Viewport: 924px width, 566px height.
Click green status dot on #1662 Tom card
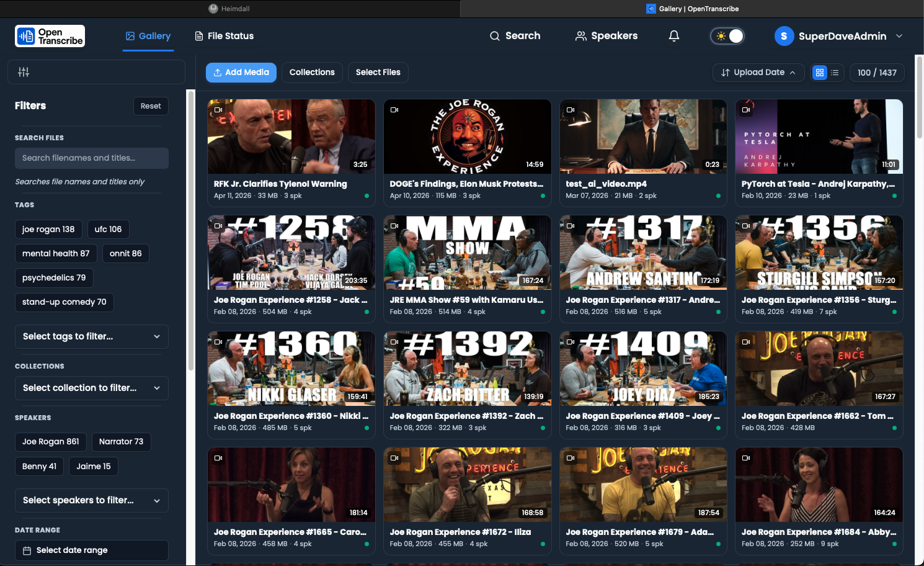894,428
